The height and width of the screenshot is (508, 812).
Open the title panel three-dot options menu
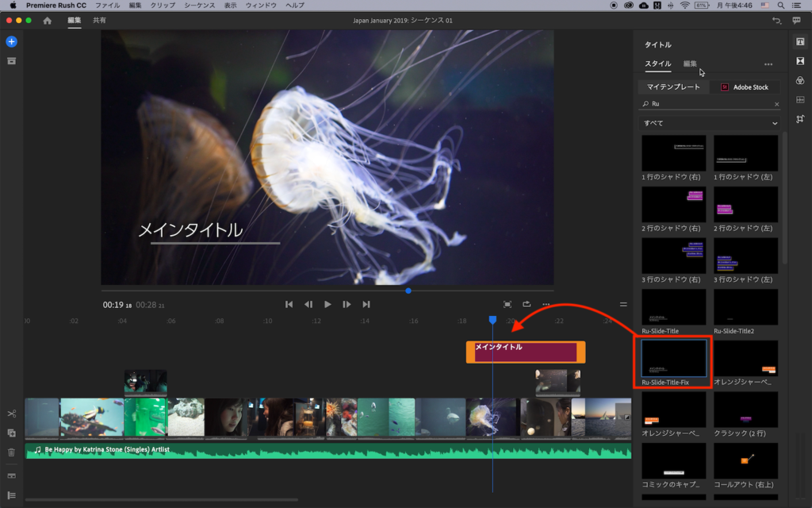point(768,64)
